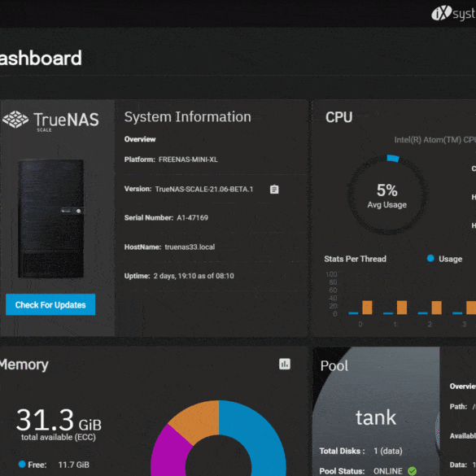Click the iXsystems logo in header
The height and width of the screenshot is (476, 476).
click(x=453, y=13)
